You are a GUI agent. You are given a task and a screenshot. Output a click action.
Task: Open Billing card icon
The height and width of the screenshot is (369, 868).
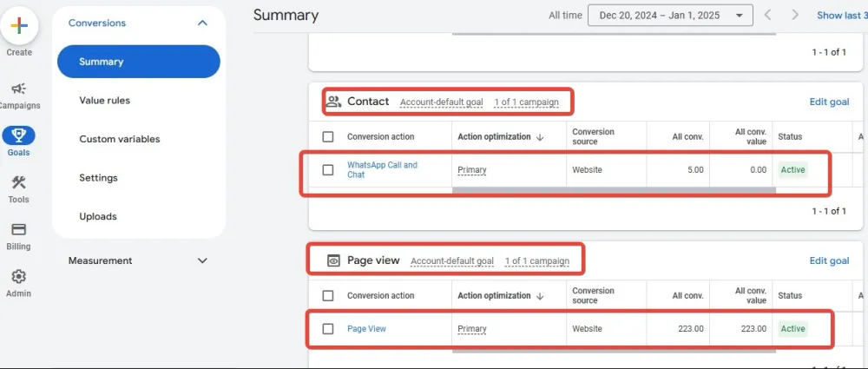(19, 229)
